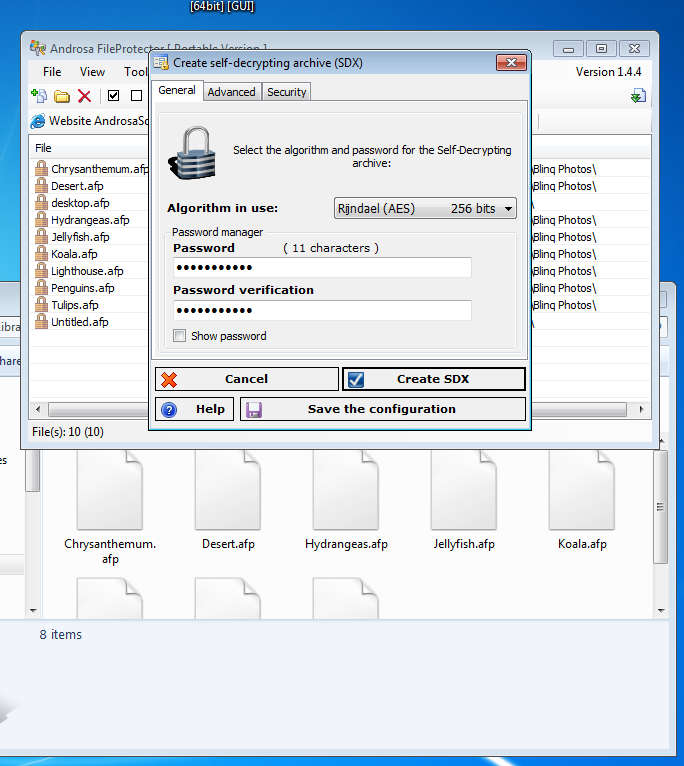Select the General tab
This screenshot has height=766, width=684.
click(x=177, y=90)
